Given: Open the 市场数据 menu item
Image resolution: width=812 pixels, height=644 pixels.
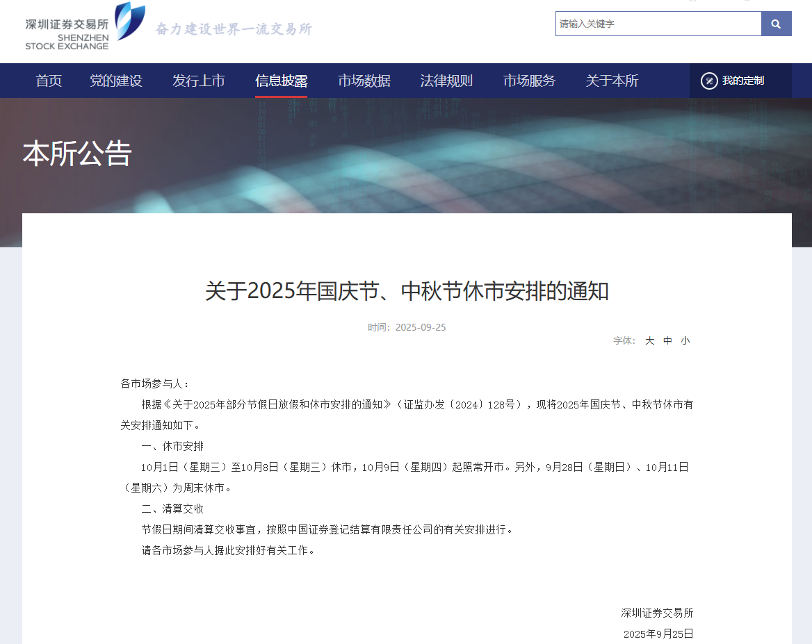Looking at the screenshot, I should coord(364,81).
